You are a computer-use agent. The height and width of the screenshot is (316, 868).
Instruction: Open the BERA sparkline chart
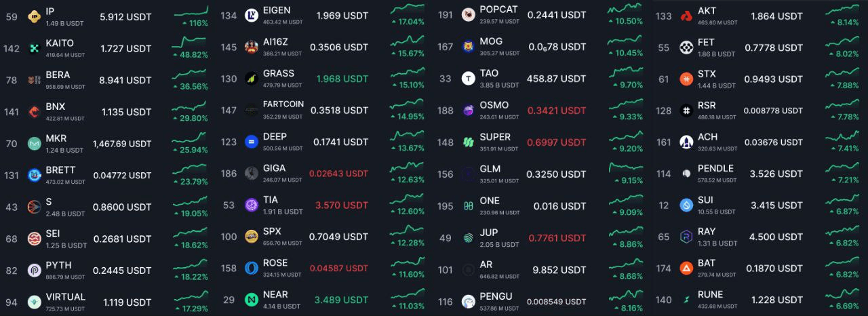(191, 74)
